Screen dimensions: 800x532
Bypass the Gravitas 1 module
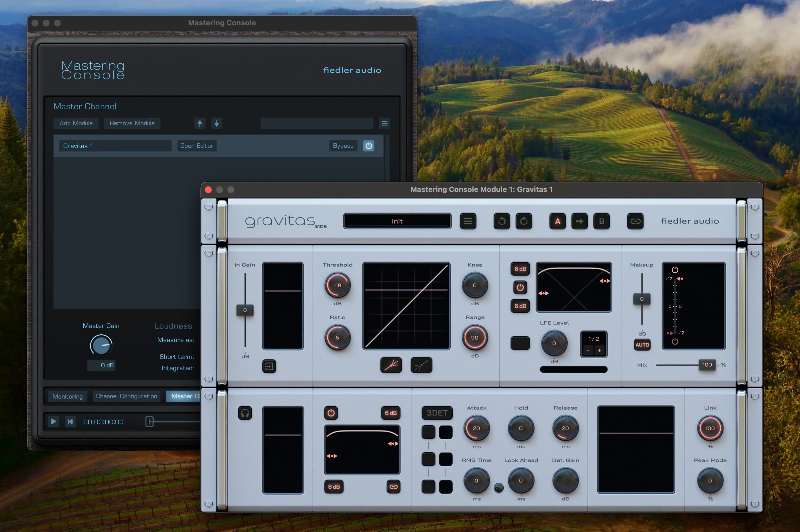point(343,146)
